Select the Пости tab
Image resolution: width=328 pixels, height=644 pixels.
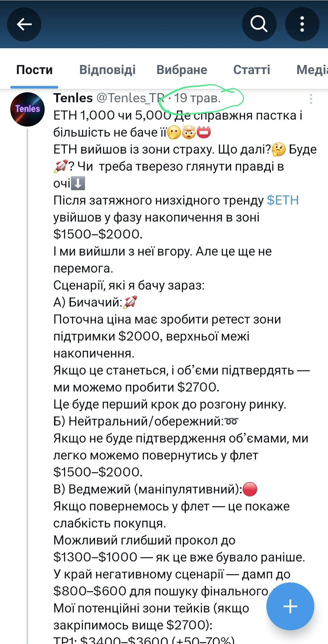(34, 70)
